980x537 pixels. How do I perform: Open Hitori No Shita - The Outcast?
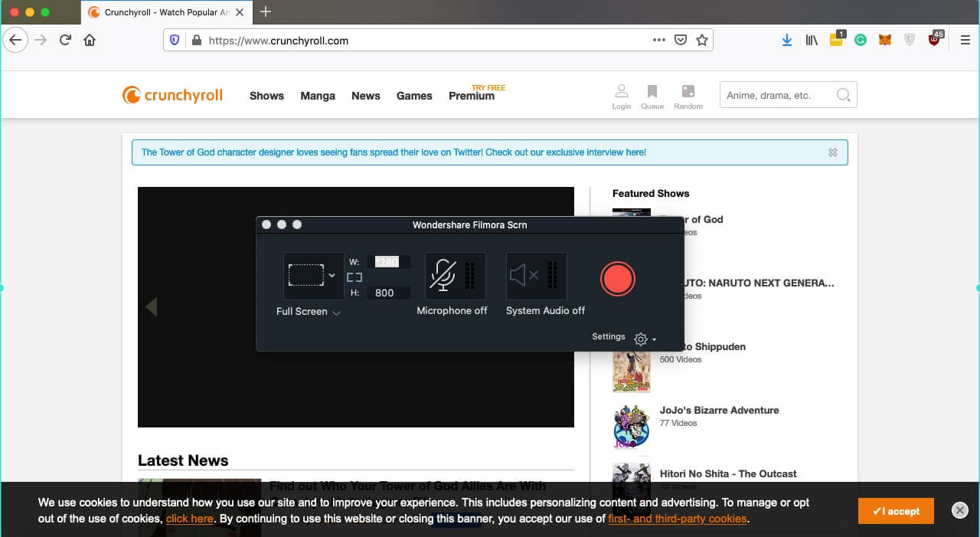(728, 473)
